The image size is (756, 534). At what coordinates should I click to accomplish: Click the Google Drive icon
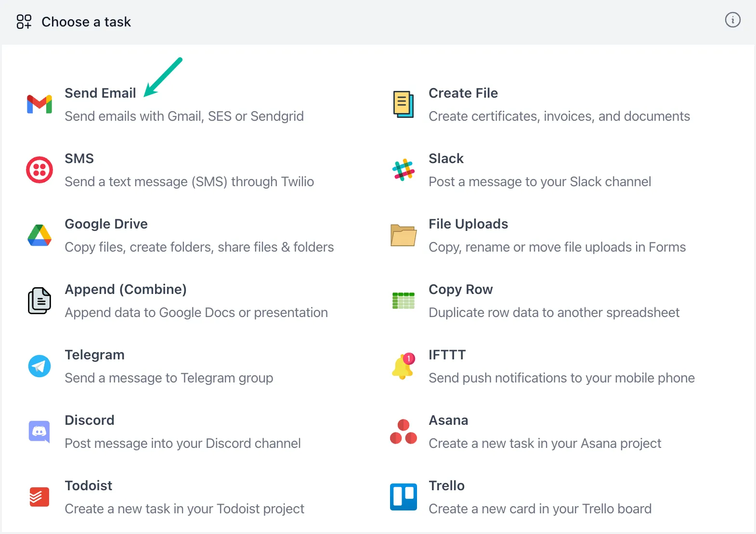pos(39,235)
